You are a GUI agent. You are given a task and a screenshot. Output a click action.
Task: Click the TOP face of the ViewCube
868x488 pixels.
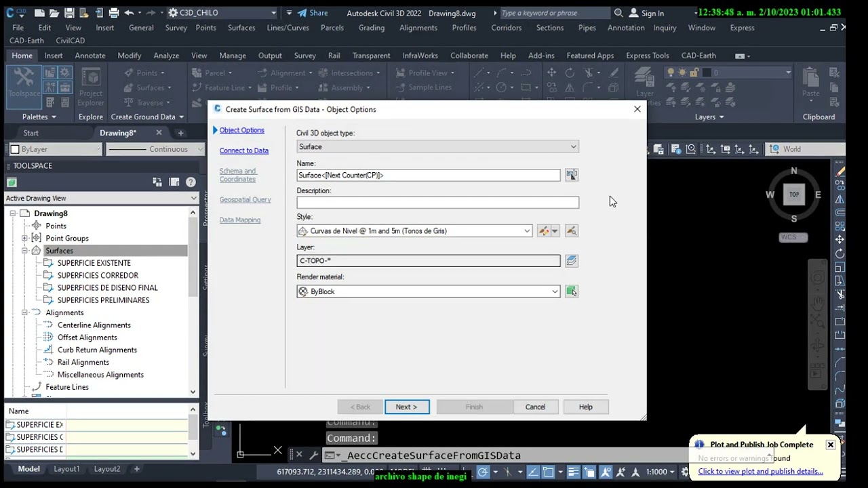pos(793,195)
